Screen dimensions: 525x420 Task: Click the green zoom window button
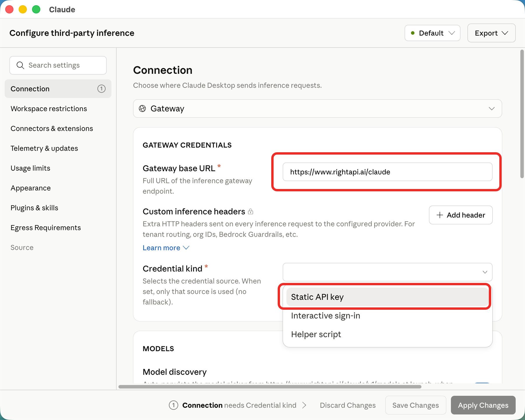(x=36, y=9)
